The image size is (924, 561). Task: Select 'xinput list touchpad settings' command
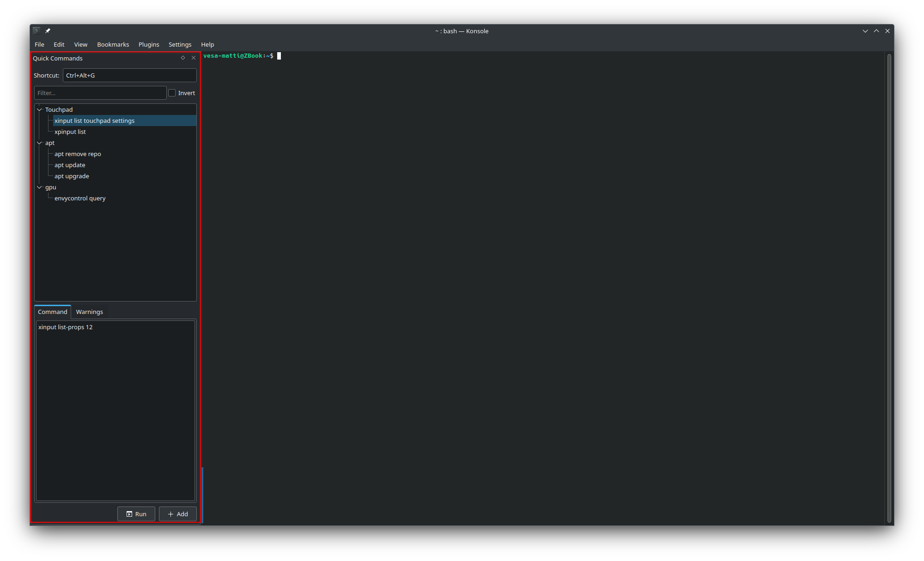pyautogui.click(x=94, y=121)
